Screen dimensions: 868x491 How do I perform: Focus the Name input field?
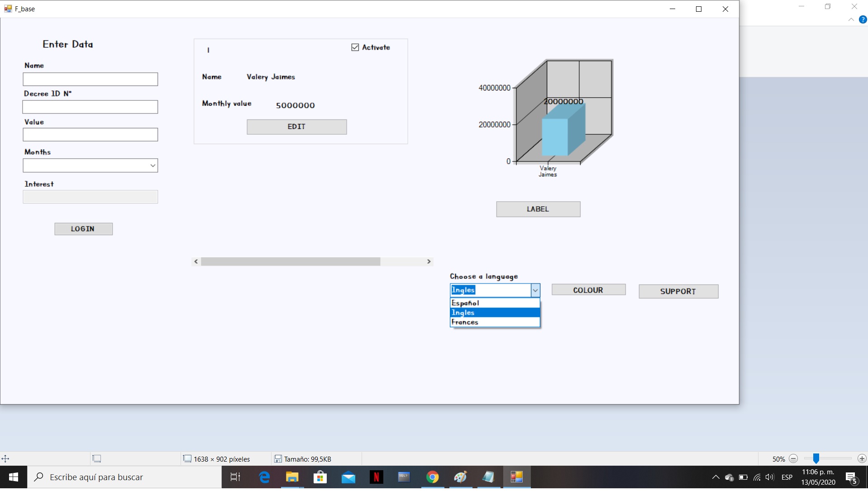coord(91,79)
